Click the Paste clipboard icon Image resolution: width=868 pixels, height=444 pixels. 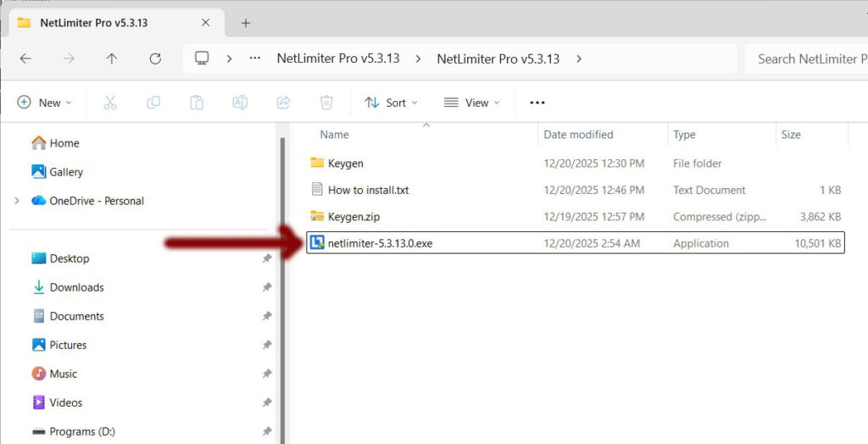pos(197,103)
